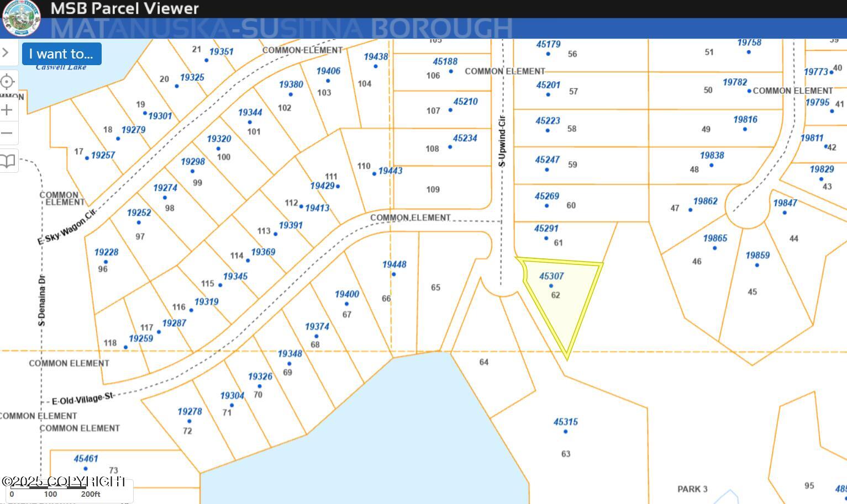Click address label 19838 on lot 48
This screenshot has height=504, width=847.
point(712,155)
